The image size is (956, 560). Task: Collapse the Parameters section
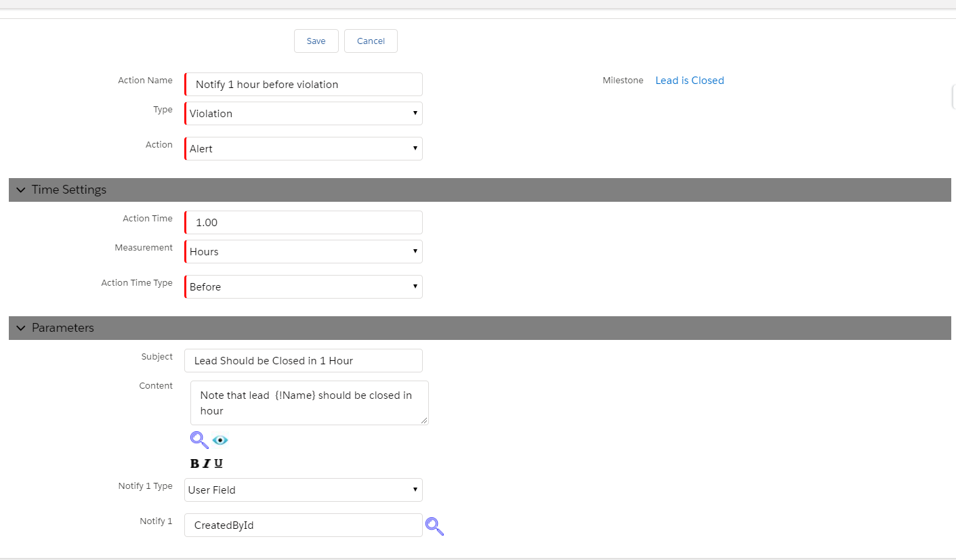click(x=20, y=328)
